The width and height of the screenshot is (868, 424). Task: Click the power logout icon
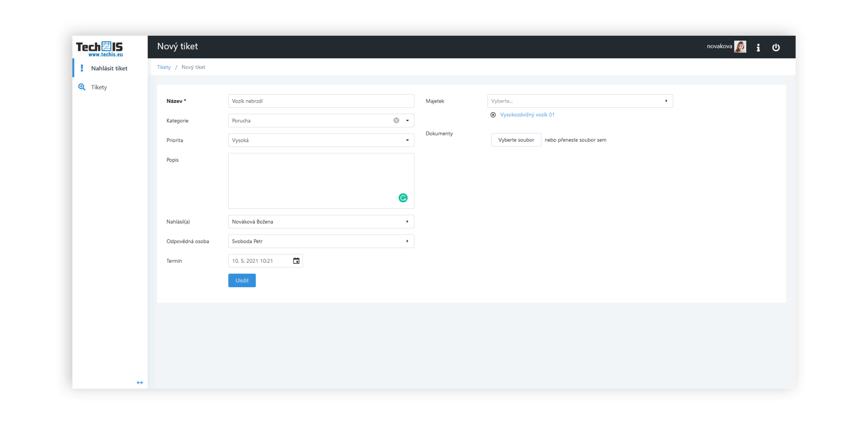[776, 47]
